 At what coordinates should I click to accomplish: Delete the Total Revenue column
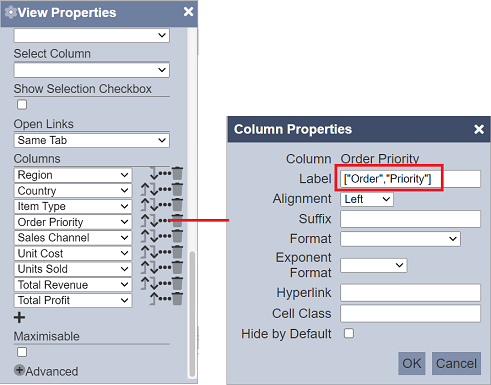click(177, 283)
